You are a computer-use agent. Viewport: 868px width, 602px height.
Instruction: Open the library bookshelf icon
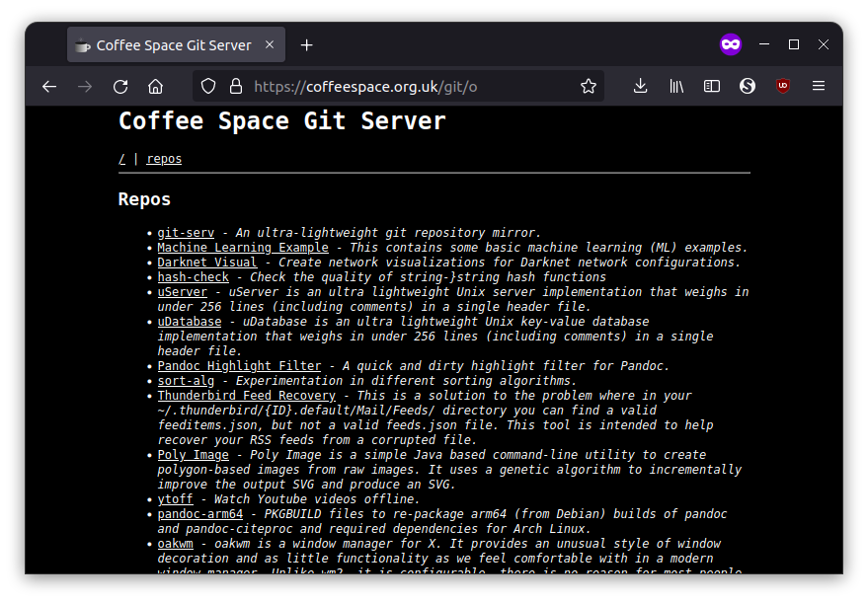(x=676, y=86)
